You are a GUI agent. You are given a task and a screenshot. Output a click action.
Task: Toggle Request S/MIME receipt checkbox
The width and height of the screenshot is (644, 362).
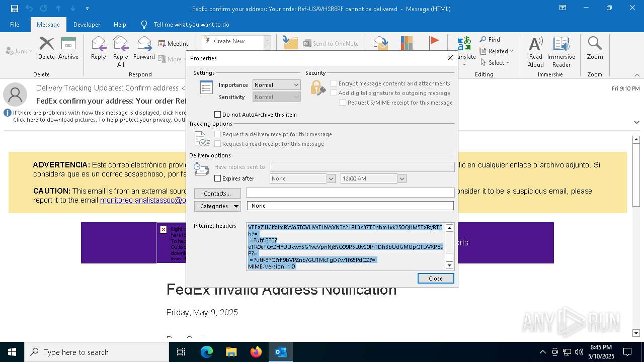click(x=343, y=103)
